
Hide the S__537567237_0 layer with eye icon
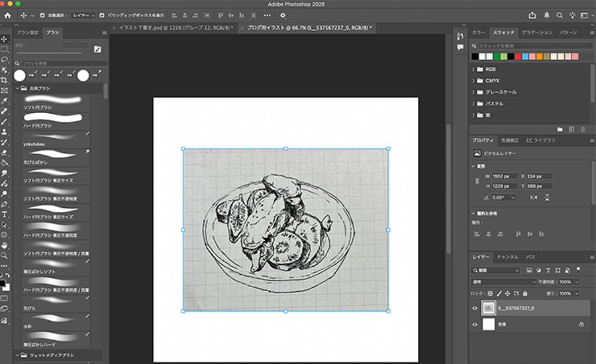(475, 308)
